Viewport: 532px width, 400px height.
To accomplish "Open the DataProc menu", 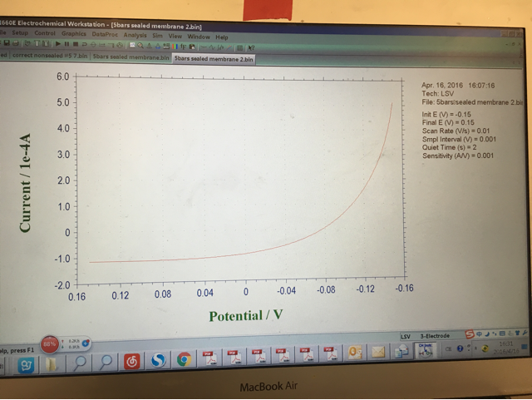I will (x=105, y=34).
